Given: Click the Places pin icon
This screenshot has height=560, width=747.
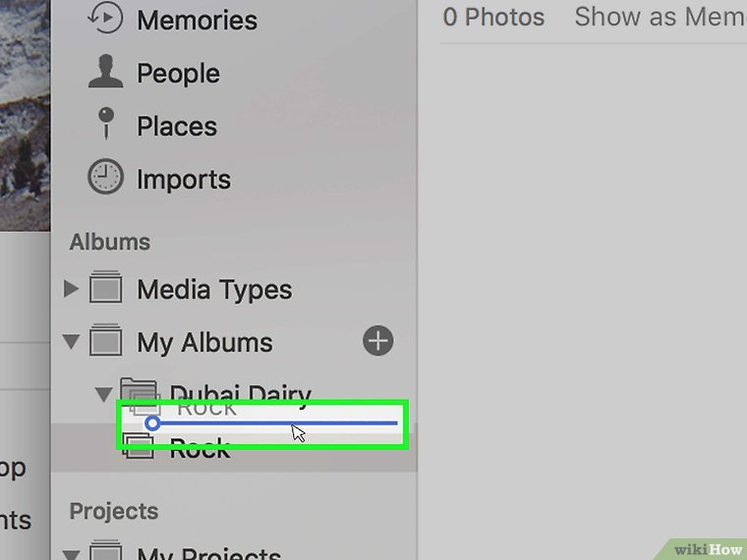Looking at the screenshot, I should pos(105,126).
